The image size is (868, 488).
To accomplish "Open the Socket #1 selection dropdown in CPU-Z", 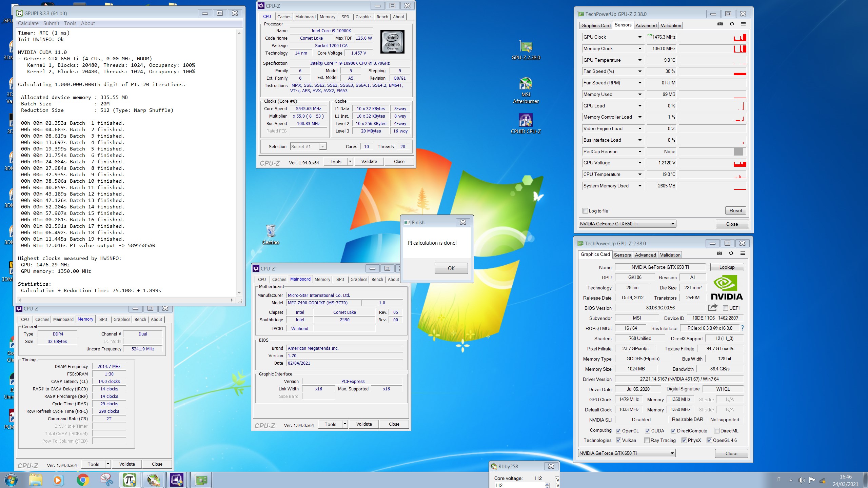I will coord(308,146).
